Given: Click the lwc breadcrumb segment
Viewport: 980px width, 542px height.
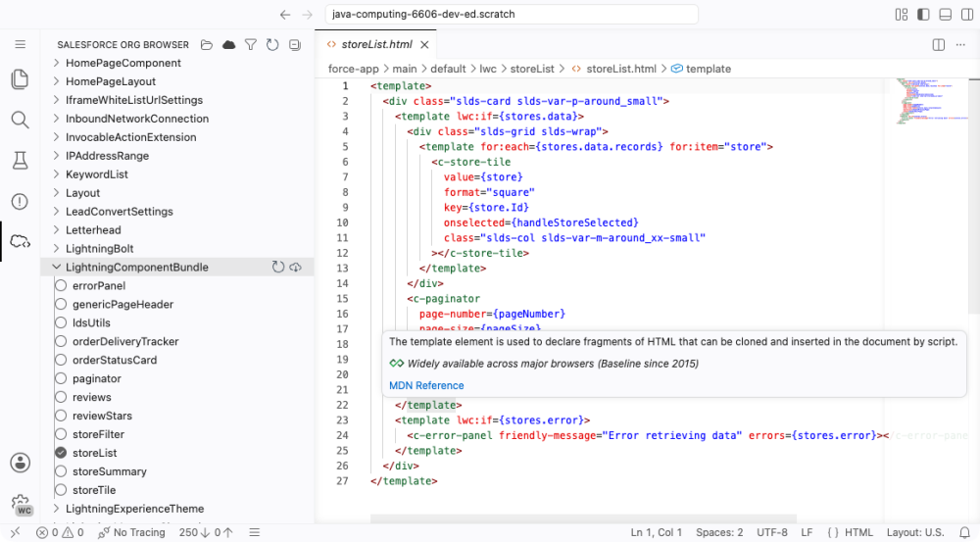Looking at the screenshot, I should (487, 69).
